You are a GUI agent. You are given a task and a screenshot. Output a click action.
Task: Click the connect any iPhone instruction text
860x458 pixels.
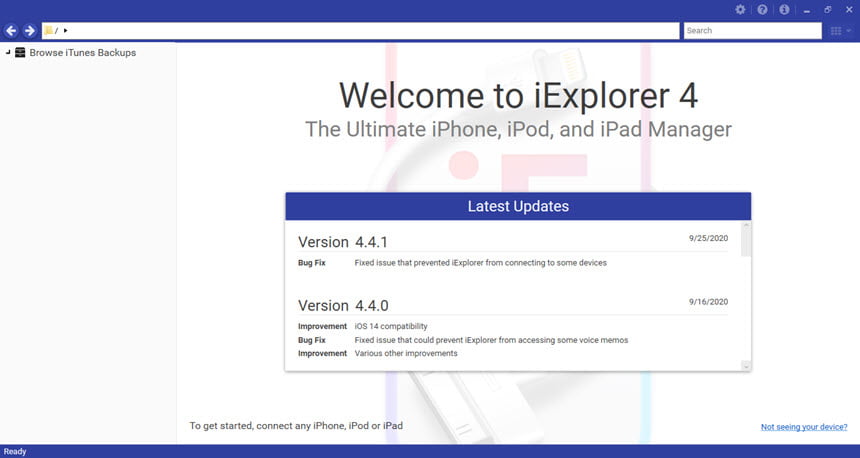pos(296,426)
